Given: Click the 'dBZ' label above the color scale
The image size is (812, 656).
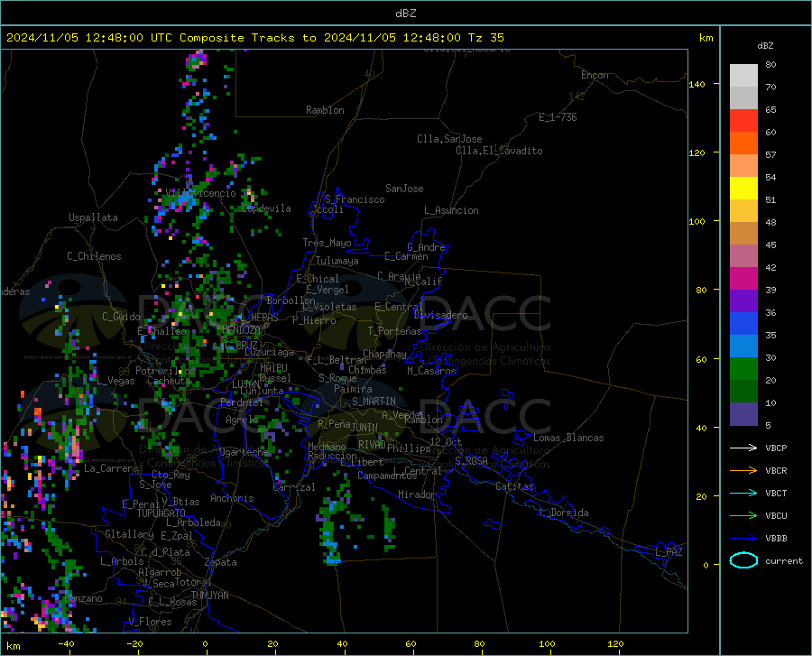Looking at the screenshot, I should (765, 45).
